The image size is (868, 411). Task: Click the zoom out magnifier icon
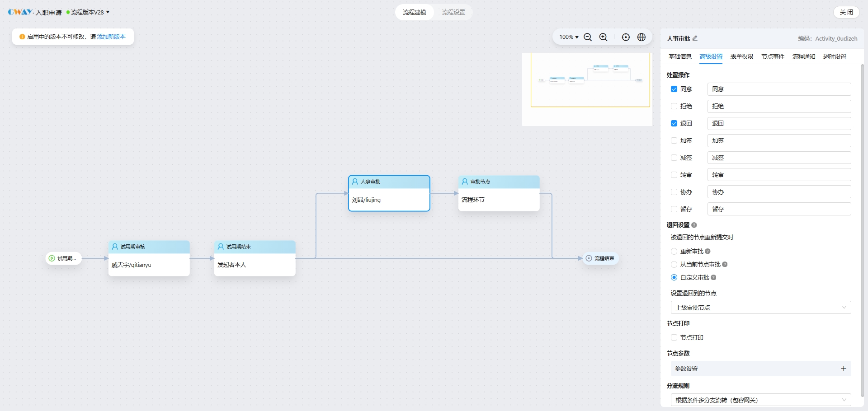tap(588, 37)
